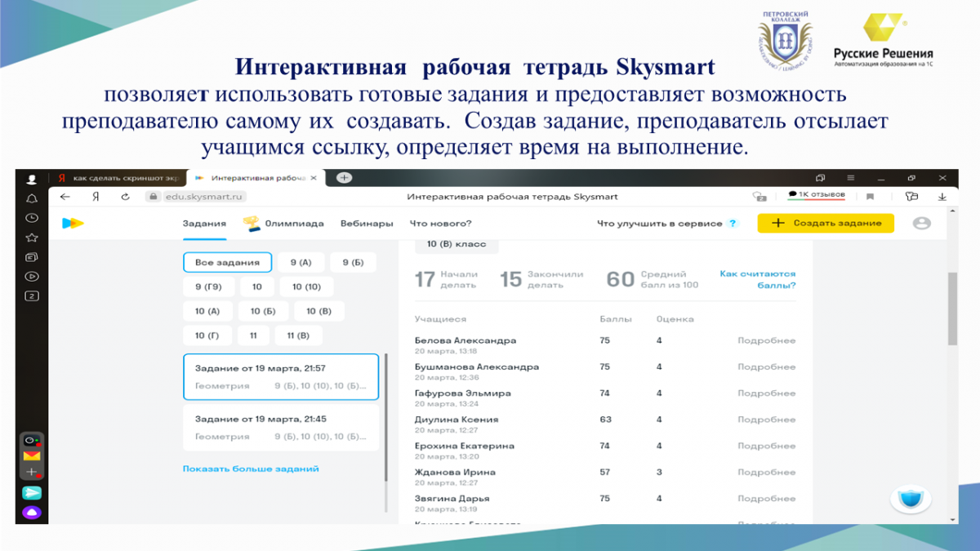This screenshot has height=551, width=980.
Task: Filter tasks by class 11 (В)
Action: point(297,335)
